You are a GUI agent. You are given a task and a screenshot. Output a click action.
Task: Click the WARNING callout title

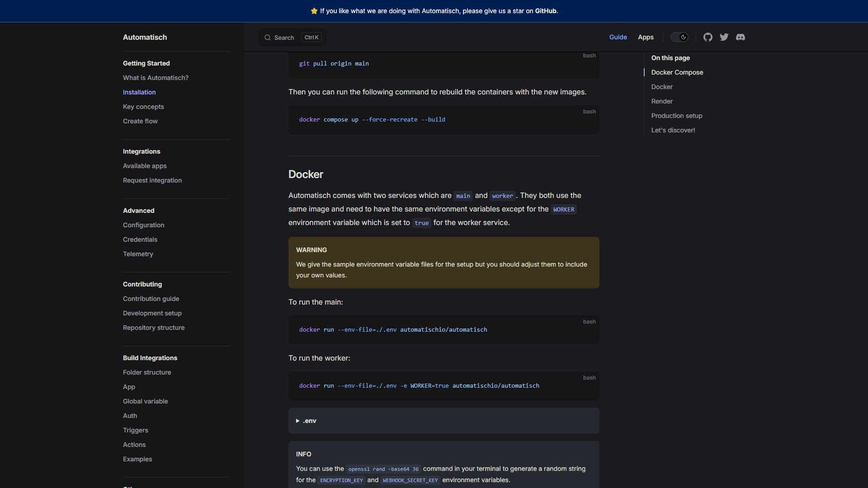tap(311, 250)
